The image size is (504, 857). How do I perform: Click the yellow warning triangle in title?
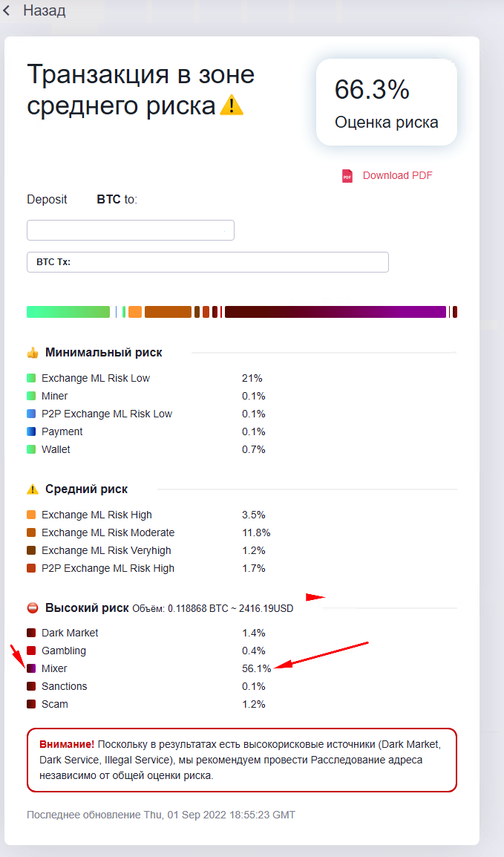point(232,106)
